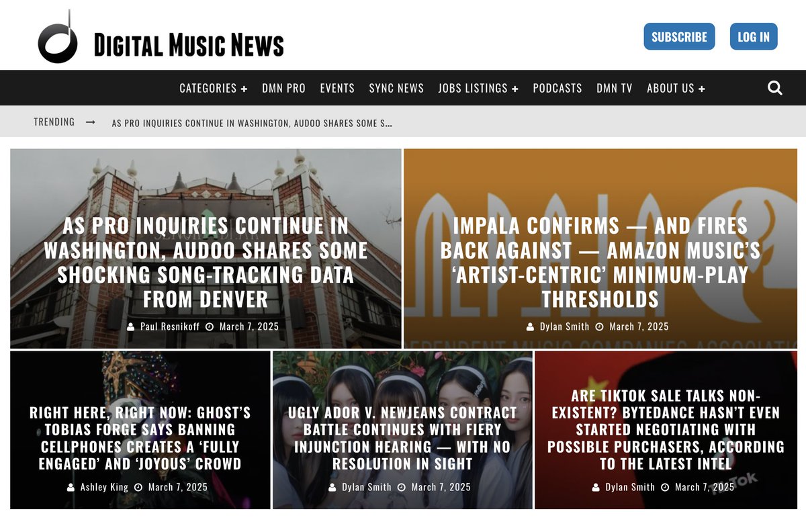Screen dimensions: 806x532
Task: Open the trending AUDOO headline link
Action: click(x=251, y=122)
